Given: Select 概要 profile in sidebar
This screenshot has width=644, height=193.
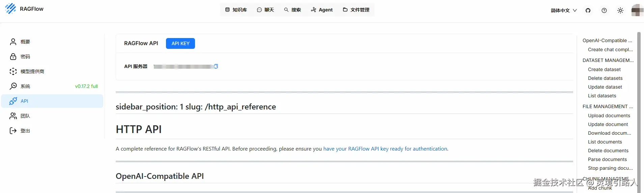Looking at the screenshot, I should [x=52, y=42].
